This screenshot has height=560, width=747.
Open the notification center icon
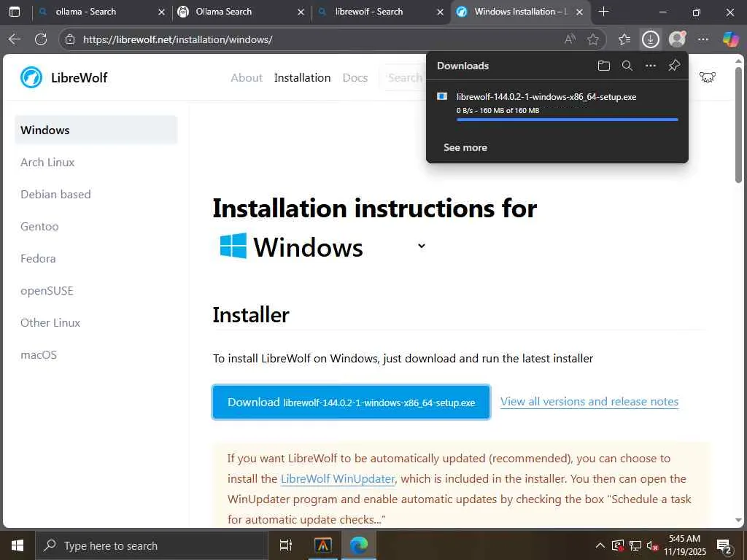[x=724, y=545]
